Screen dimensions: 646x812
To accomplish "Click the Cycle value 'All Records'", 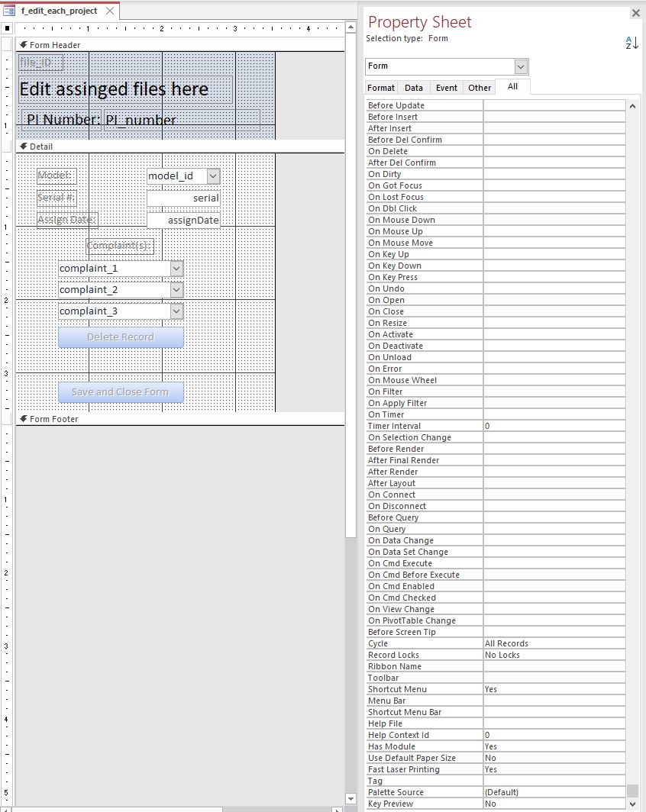I will (554, 643).
